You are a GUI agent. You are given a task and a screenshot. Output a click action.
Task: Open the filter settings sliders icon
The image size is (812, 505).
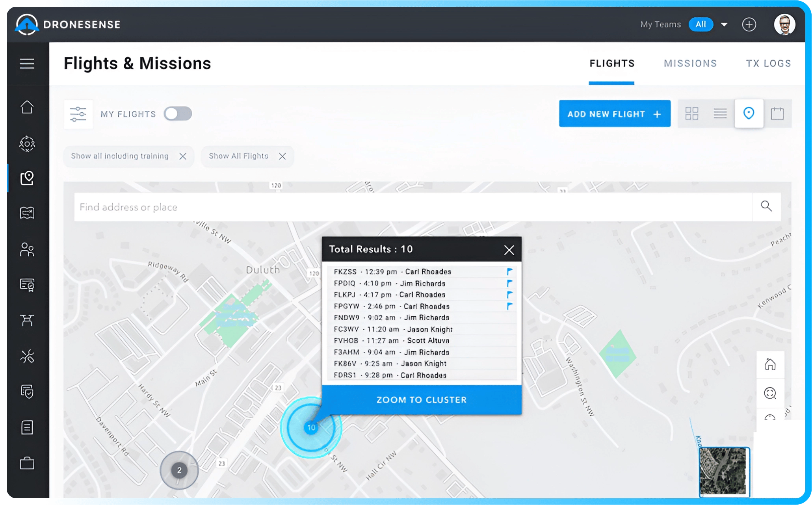pos(78,114)
